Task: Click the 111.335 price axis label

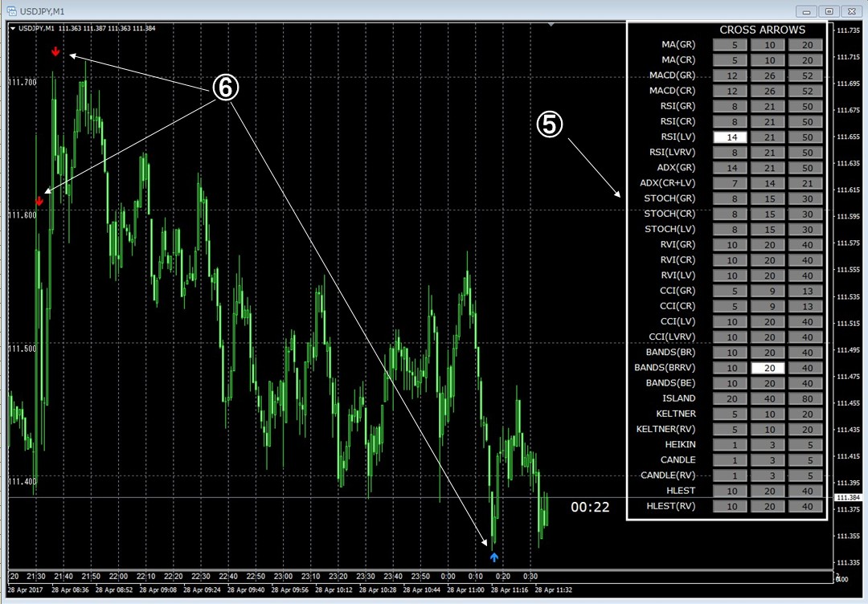Action: coord(848,562)
